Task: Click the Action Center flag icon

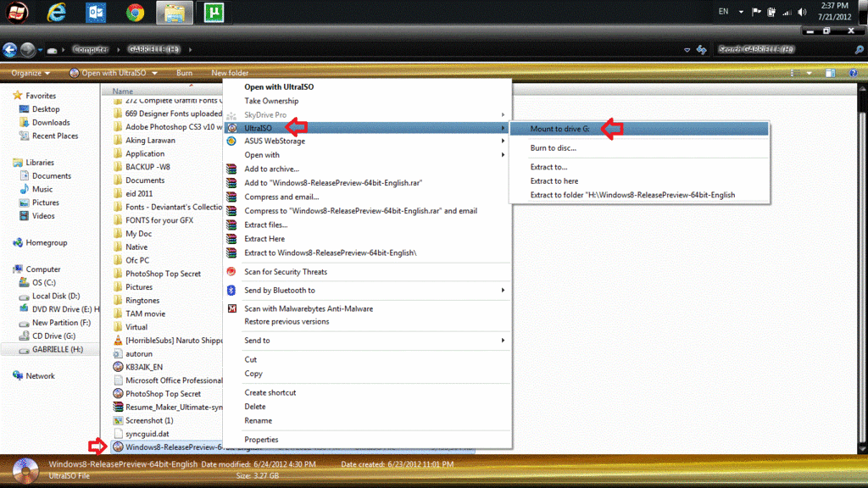Action: coord(756,12)
